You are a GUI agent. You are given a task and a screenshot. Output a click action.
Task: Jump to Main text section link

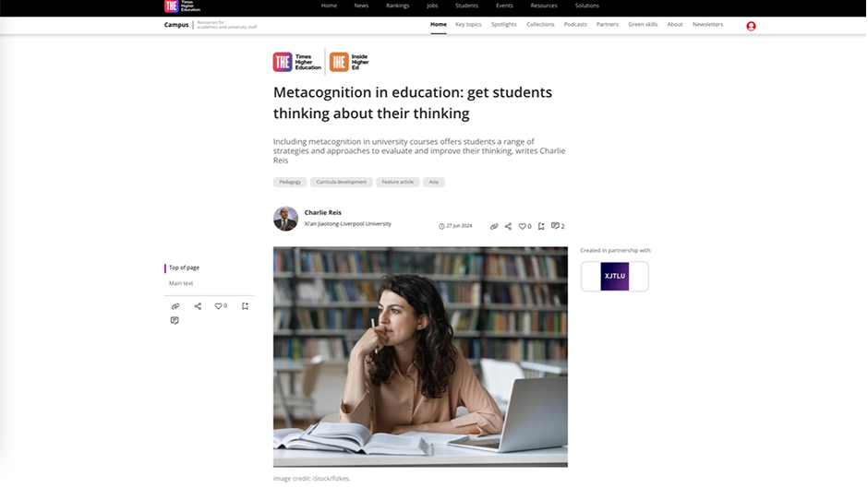181,283
